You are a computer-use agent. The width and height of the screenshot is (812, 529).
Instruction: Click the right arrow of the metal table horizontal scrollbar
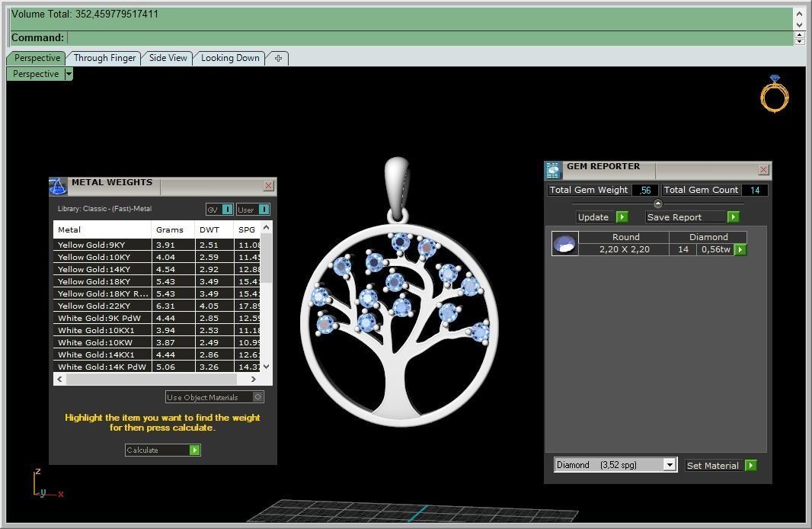point(253,380)
